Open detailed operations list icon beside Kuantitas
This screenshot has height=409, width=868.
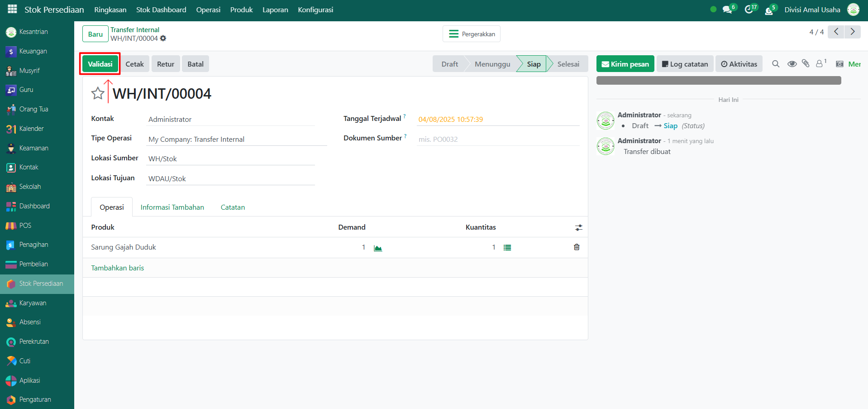[x=507, y=248]
